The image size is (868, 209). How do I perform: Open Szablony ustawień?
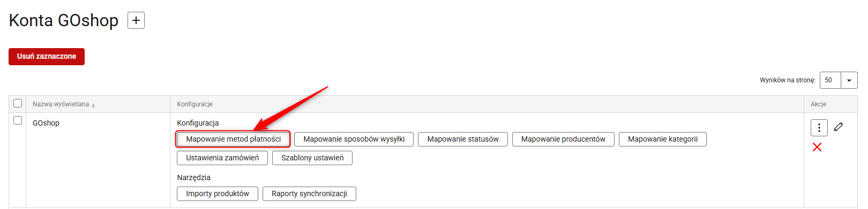pos(312,158)
